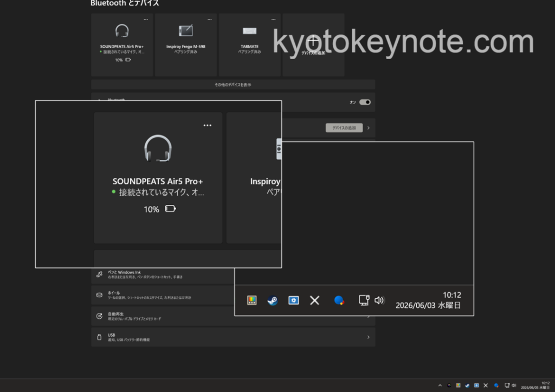Click the round dark multicolor ring icon in the Windows taskbar

[x=449, y=385]
